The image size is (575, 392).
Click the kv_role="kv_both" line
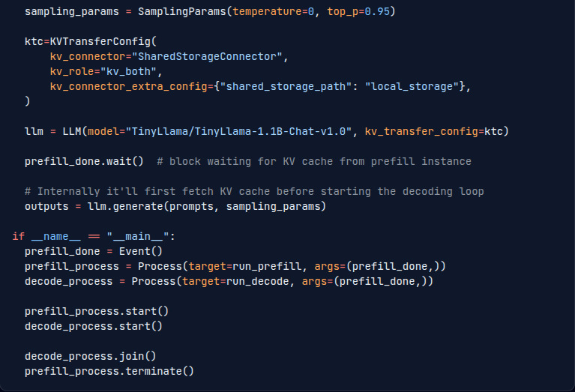click(x=106, y=71)
